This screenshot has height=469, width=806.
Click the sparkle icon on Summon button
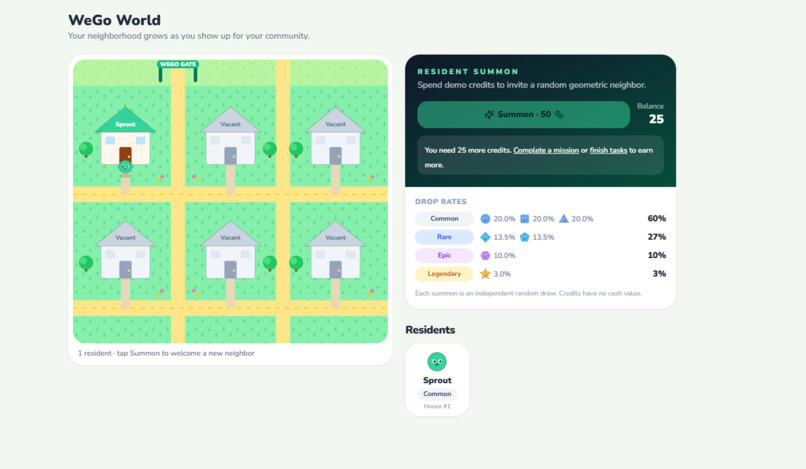click(x=489, y=114)
